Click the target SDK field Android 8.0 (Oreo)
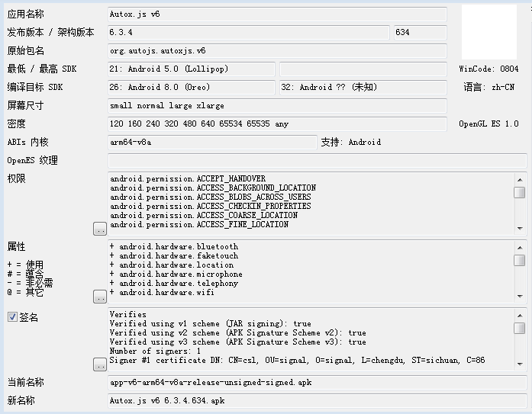 (192, 88)
